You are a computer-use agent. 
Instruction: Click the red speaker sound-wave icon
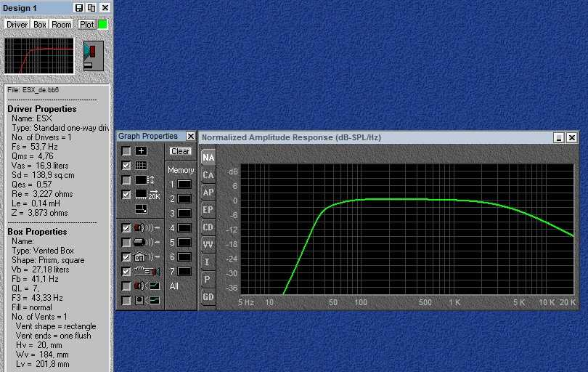[x=147, y=228]
